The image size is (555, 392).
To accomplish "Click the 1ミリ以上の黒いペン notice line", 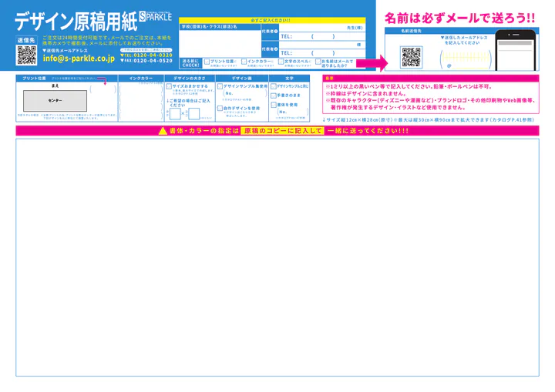I will 409,86.
